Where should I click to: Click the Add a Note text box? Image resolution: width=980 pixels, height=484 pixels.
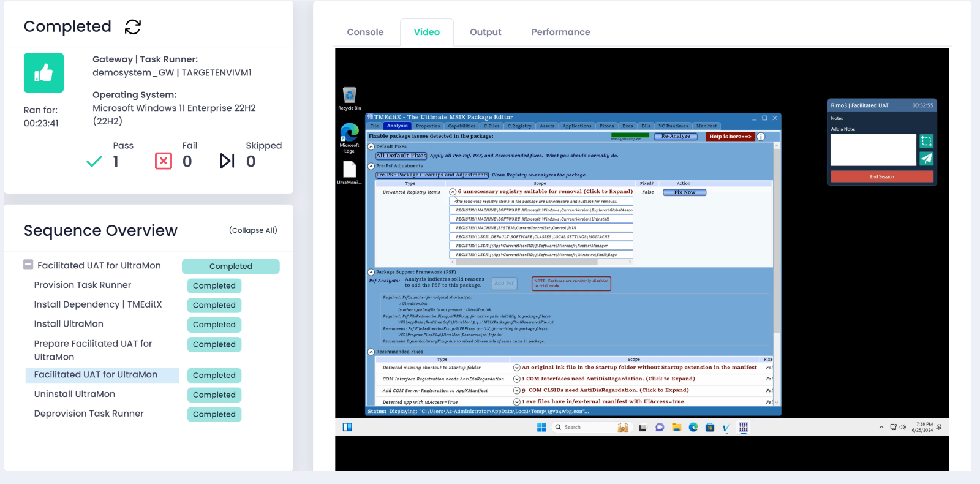(873, 150)
